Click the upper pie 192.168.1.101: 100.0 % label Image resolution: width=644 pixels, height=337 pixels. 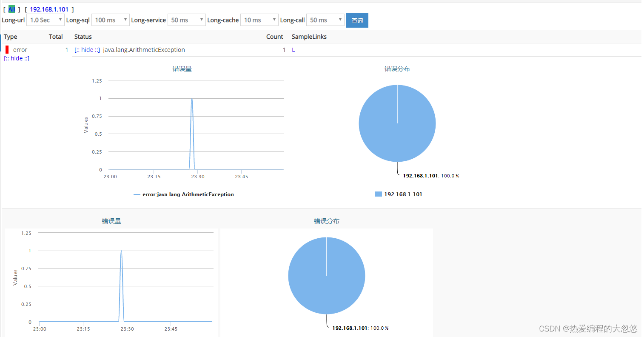(431, 176)
